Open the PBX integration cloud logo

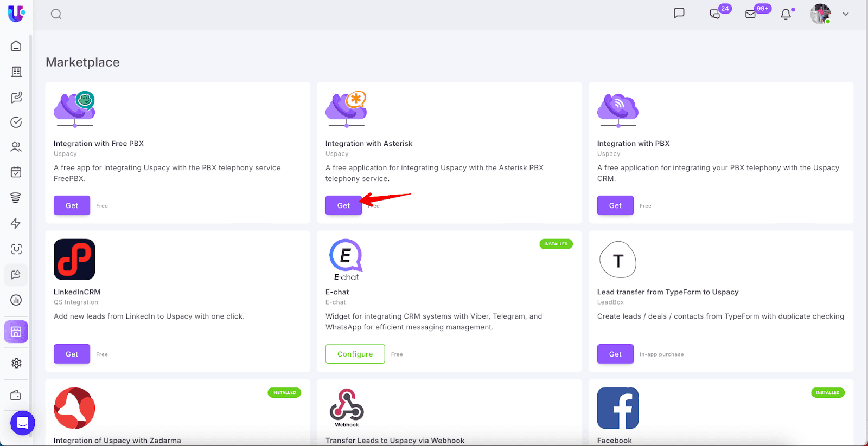[x=618, y=110]
